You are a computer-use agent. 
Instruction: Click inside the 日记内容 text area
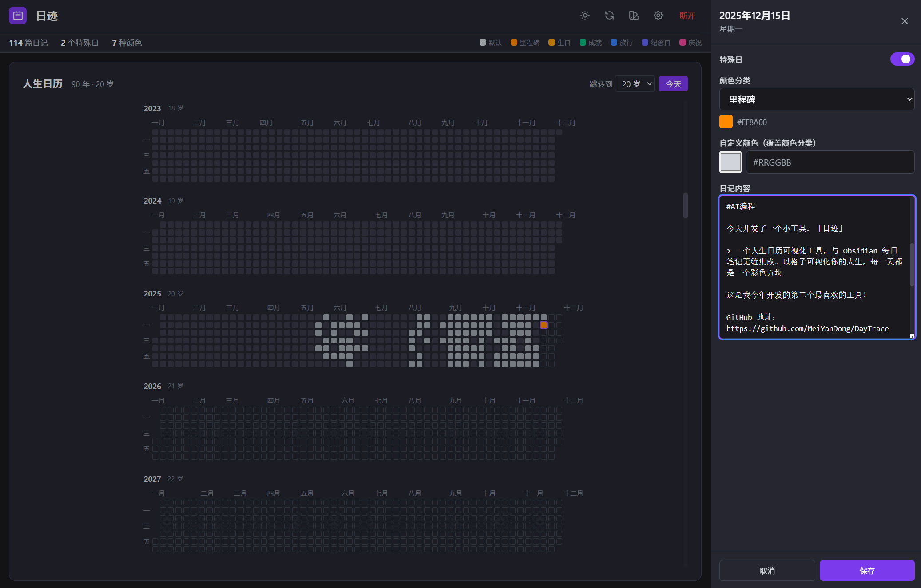tap(815, 267)
